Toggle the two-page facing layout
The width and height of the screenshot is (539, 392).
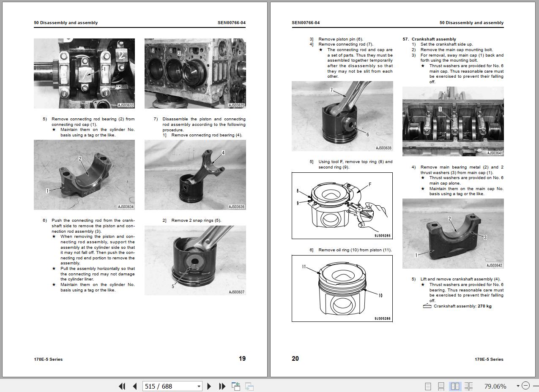pos(455,386)
